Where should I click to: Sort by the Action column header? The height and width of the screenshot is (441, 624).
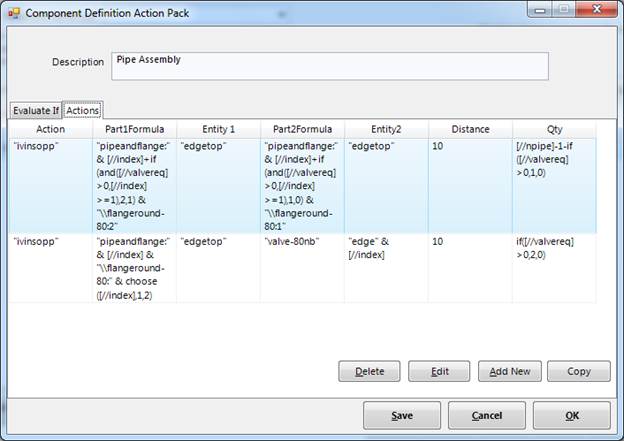pyautogui.click(x=50, y=129)
